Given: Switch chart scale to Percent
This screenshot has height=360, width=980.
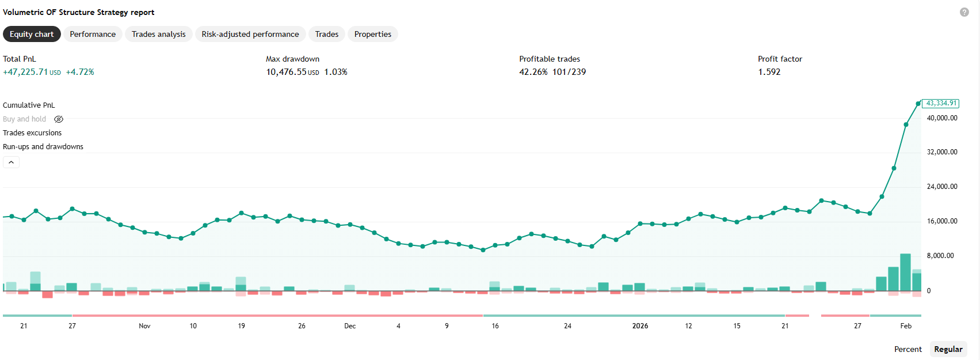Looking at the screenshot, I should [908, 349].
